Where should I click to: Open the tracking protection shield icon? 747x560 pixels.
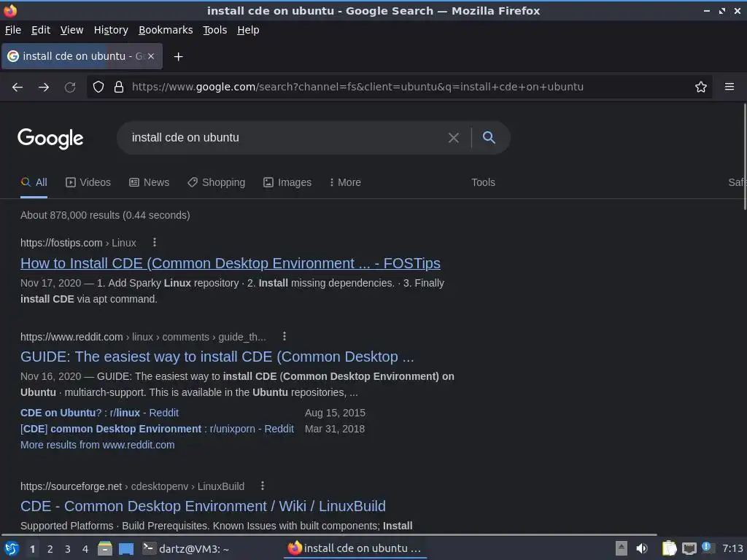pos(98,87)
